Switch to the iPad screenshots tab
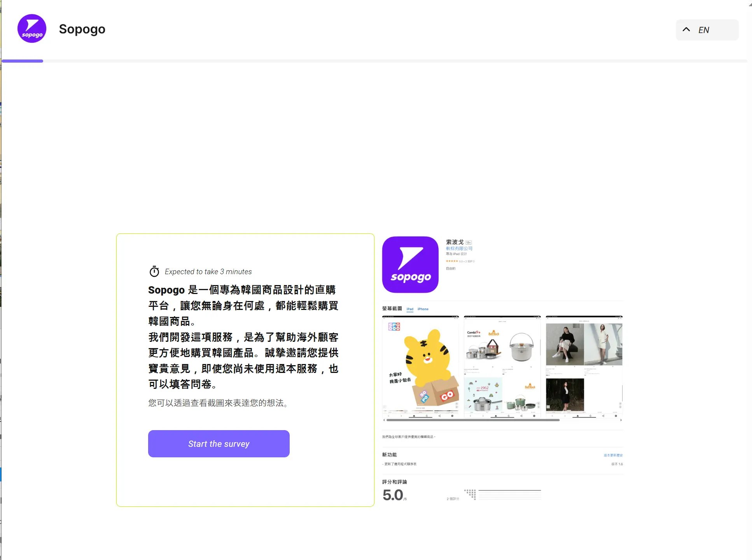 pyautogui.click(x=410, y=309)
